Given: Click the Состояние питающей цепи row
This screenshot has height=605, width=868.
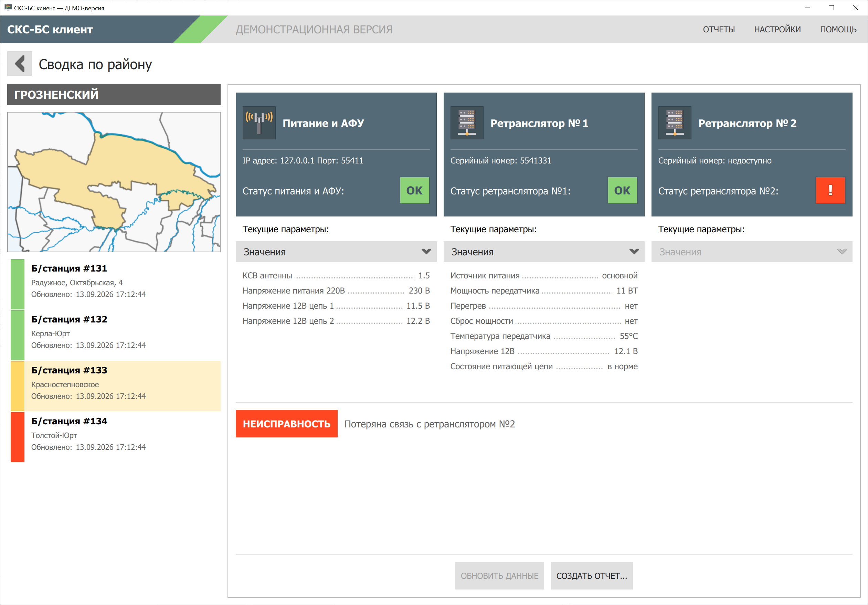Looking at the screenshot, I should coord(544,367).
